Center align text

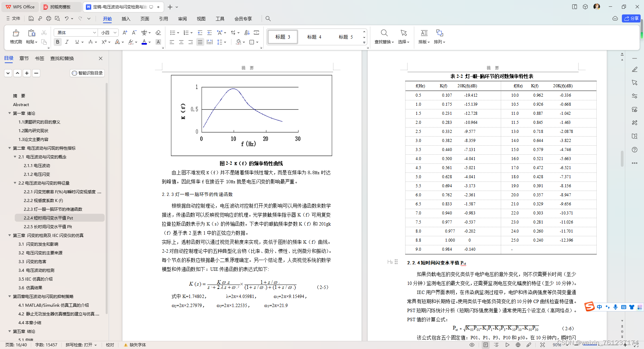pos(181,42)
